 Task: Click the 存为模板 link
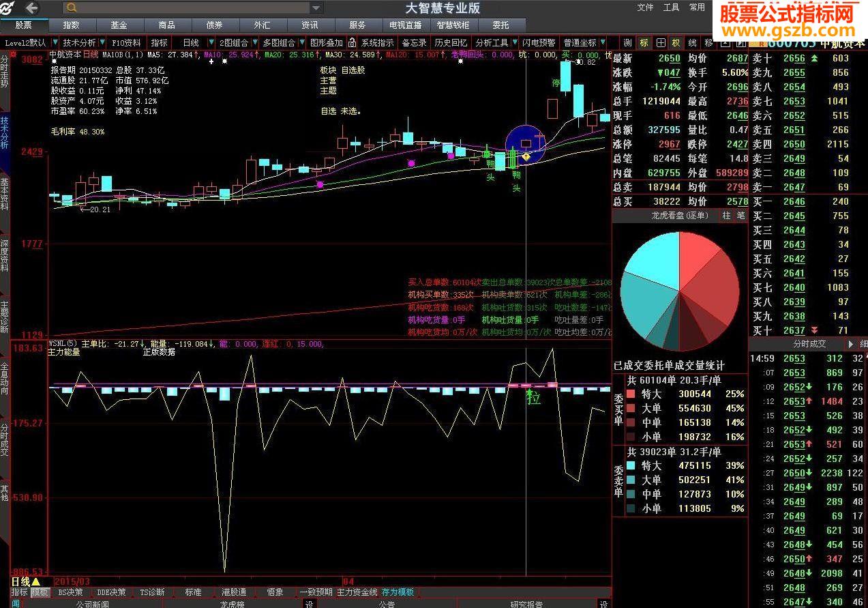pyautogui.click(x=398, y=592)
